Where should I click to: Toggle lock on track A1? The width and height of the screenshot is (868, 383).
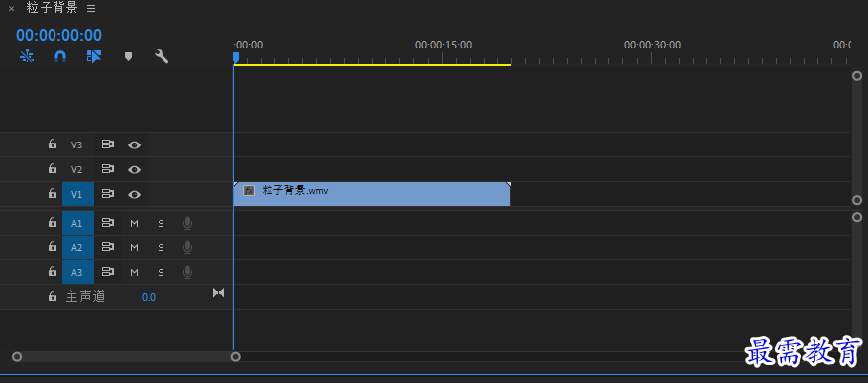[x=53, y=222]
